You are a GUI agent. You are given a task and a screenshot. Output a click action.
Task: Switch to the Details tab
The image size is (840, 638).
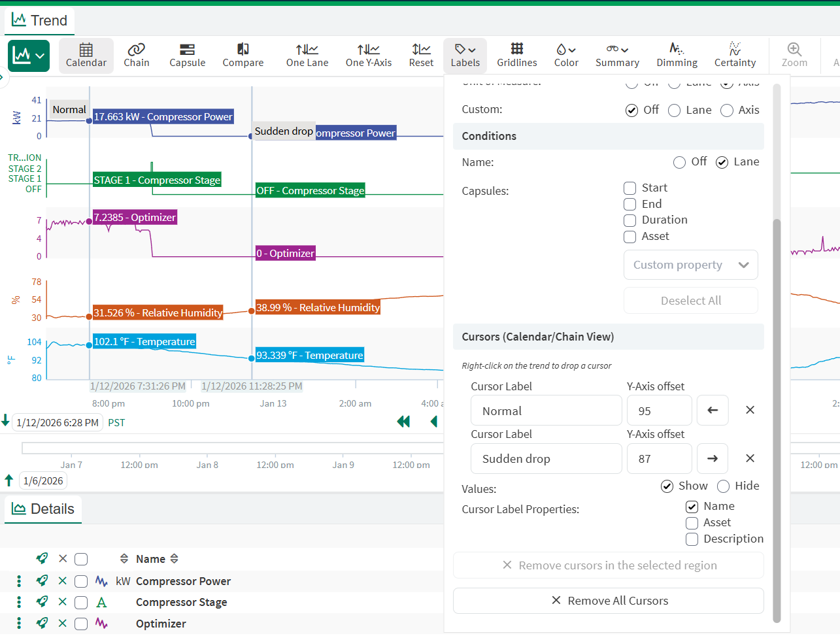[43, 509]
